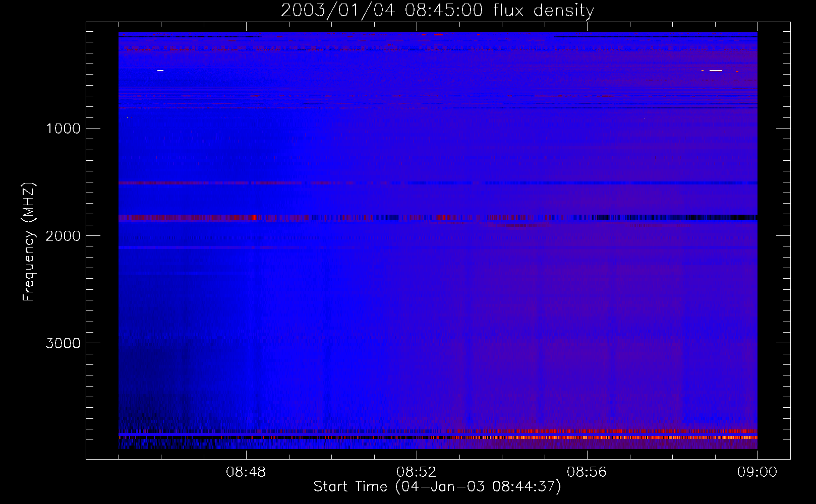This screenshot has width=816, height=504.
Task: Click the 1000 frequency tick label
Action: pyautogui.click(x=63, y=129)
